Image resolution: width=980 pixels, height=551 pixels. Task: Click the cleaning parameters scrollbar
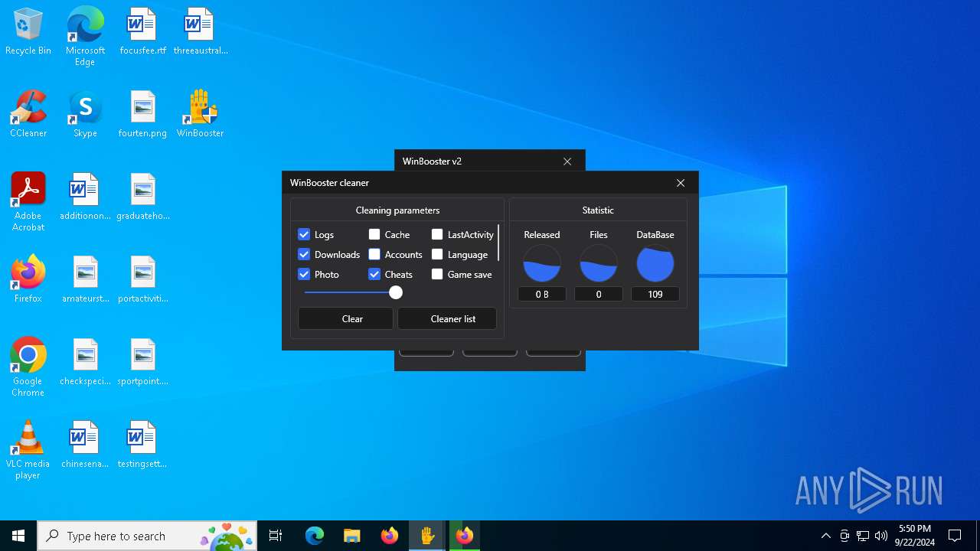[x=499, y=243]
